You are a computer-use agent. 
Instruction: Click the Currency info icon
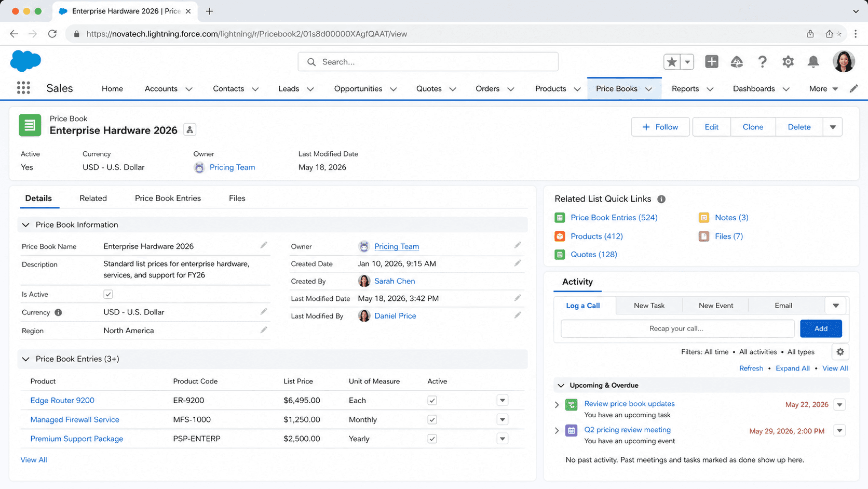58,312
